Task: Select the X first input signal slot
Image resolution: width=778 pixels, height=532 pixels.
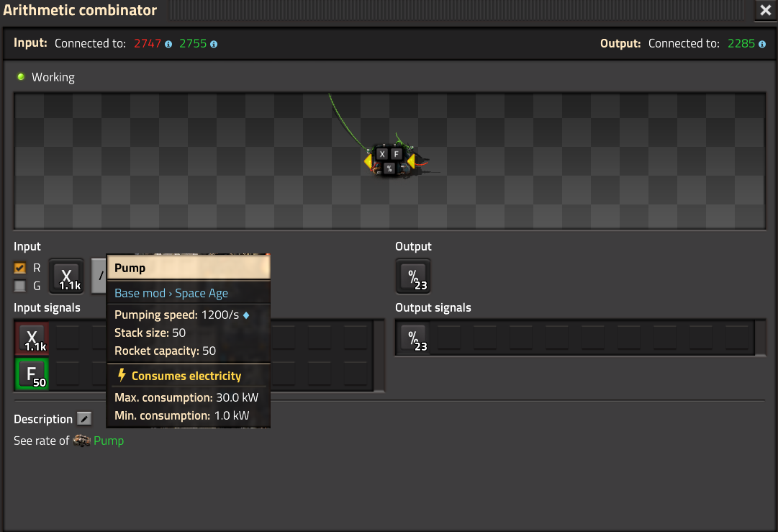Action: coord(66,276)
